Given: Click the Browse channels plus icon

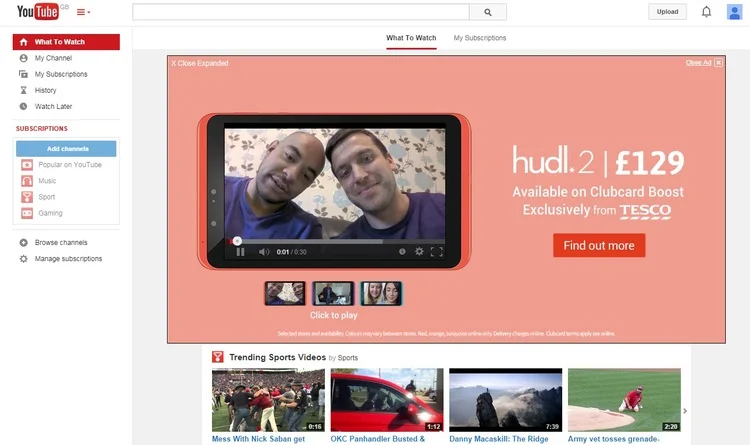Looking at the screenshot, I should click(x=23, y=243).
